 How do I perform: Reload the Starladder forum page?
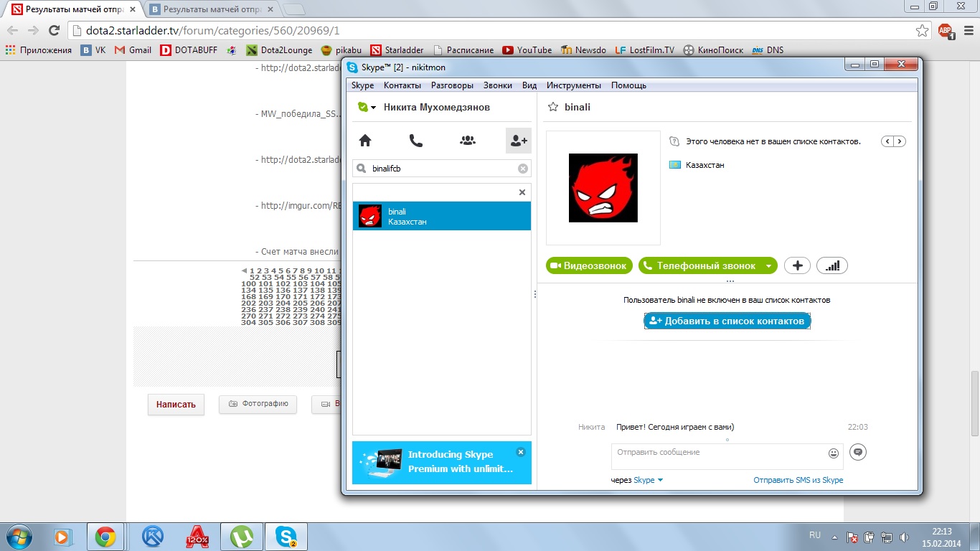click(x=54, y=30)
